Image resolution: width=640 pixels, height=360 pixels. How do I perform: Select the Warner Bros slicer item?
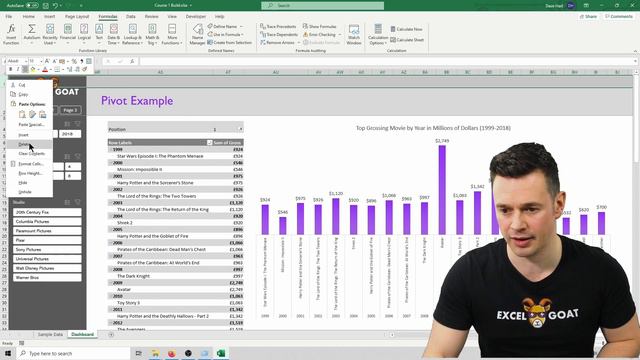click(47, 278)
